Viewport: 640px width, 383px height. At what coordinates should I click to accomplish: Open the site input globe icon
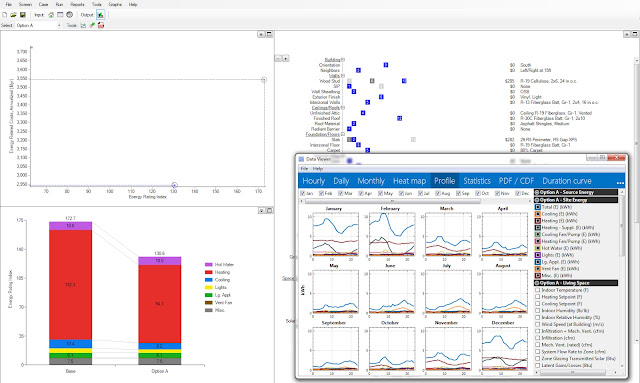69,15
